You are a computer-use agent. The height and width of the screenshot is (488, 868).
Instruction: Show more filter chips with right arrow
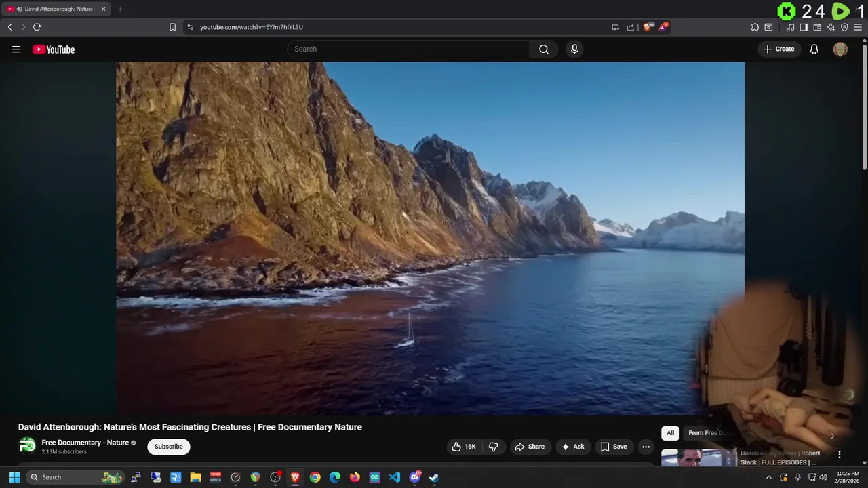pyautogui.click(x=832, y=436)
